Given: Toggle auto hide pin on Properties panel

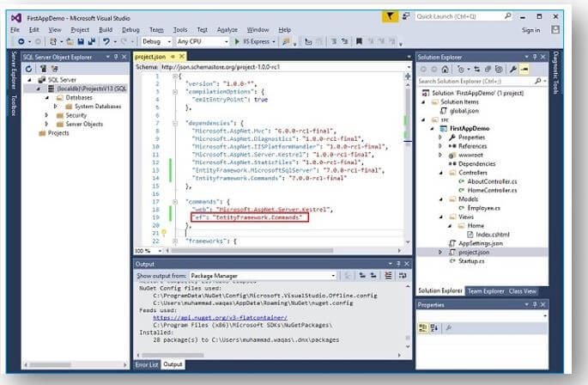Looking at the screenshot, I should pos(535,304).
